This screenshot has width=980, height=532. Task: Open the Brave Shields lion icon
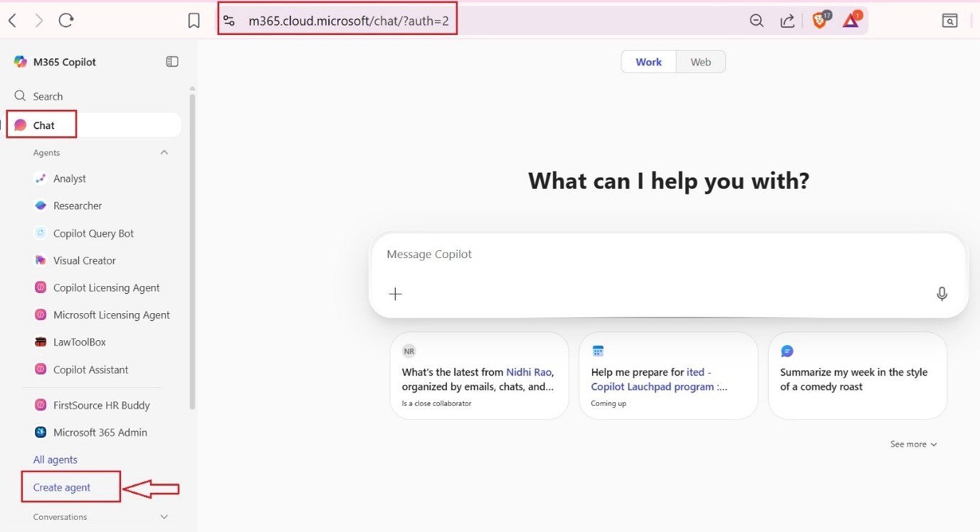820,20
